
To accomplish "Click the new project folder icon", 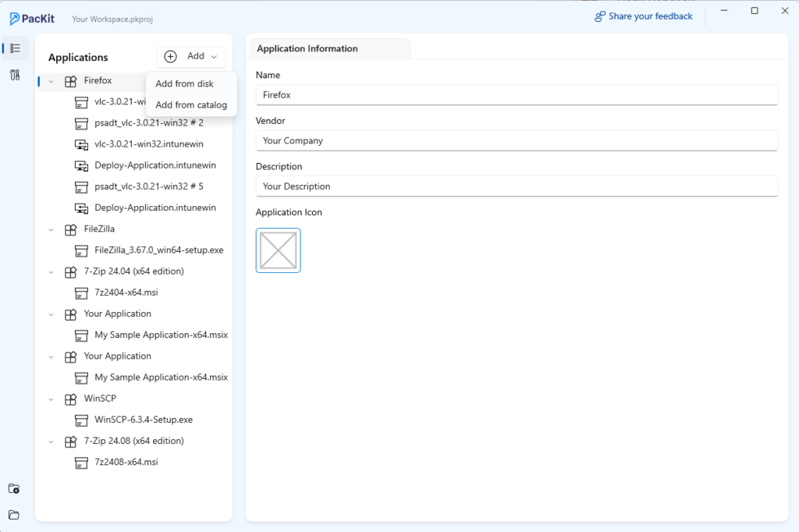I will click(14, 488).
